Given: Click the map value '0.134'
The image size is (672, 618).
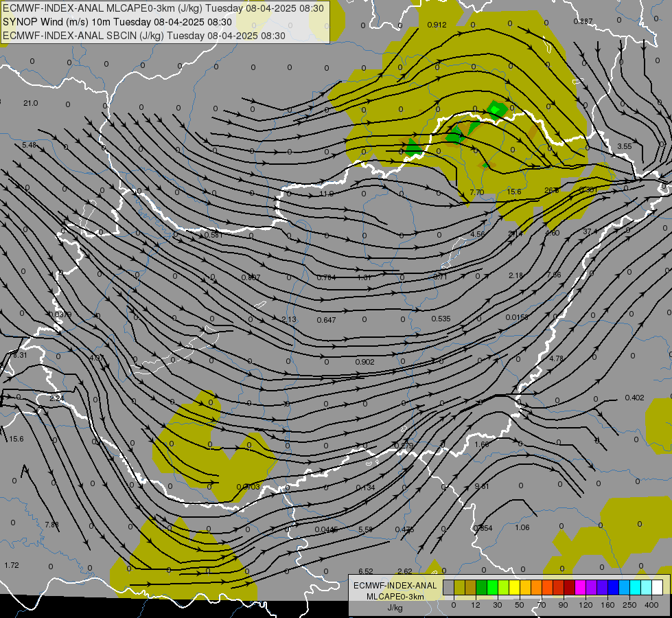Looking at the screenshot, I should (365, 488).
